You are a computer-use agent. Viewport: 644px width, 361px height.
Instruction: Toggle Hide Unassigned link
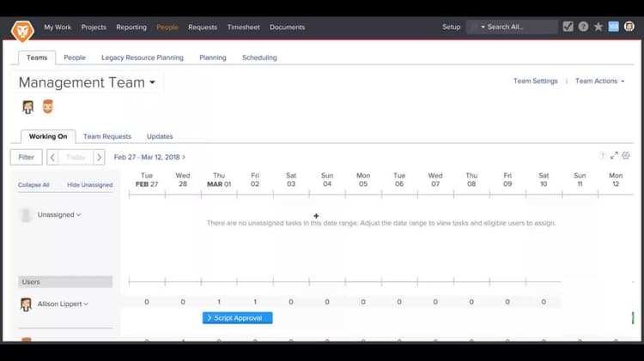(89, 185)
